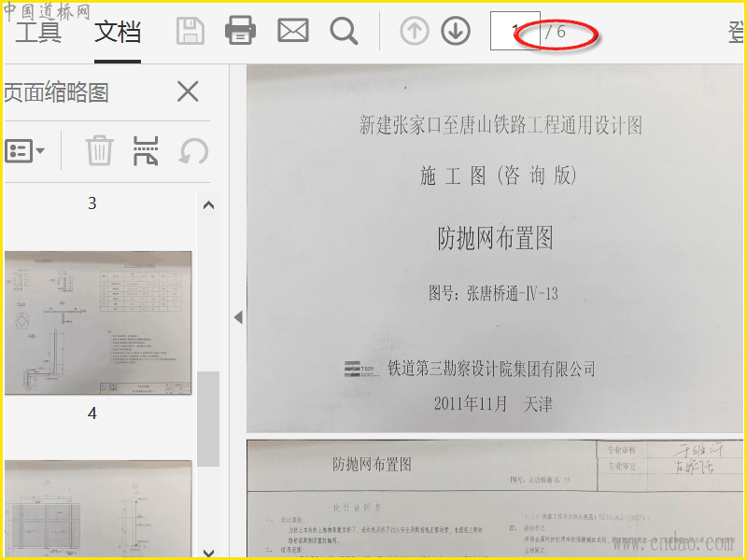
Task: Select page 5 thumbnail at bottom
Action: pos(98,509)
